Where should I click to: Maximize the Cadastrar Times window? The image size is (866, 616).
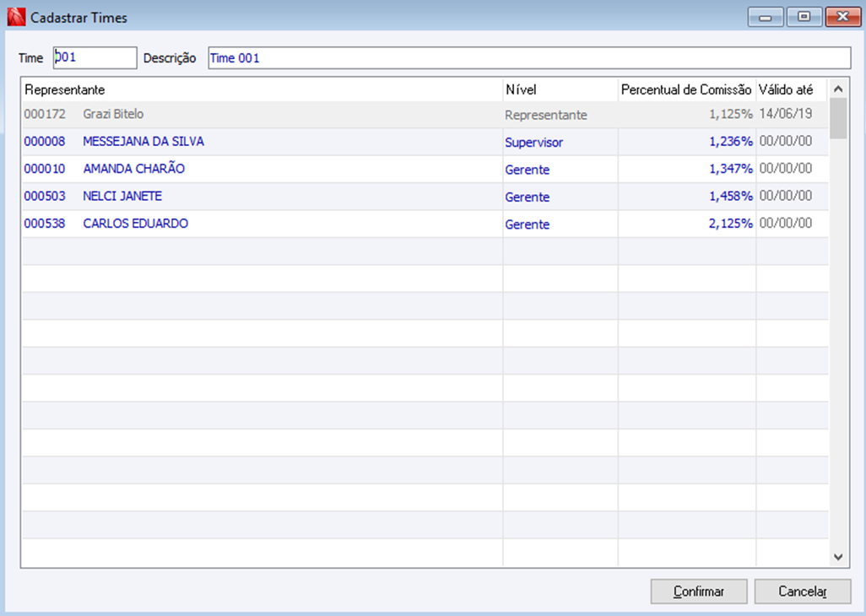(804, 17)
